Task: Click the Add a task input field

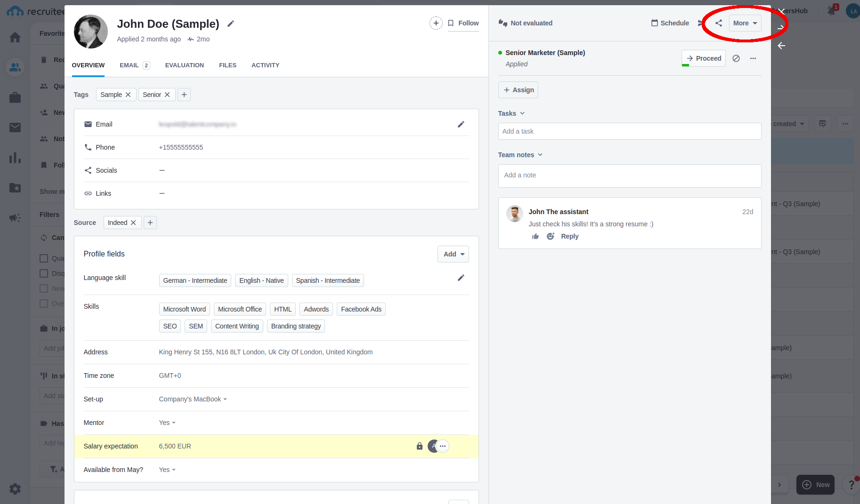Action: pos(629,131)
